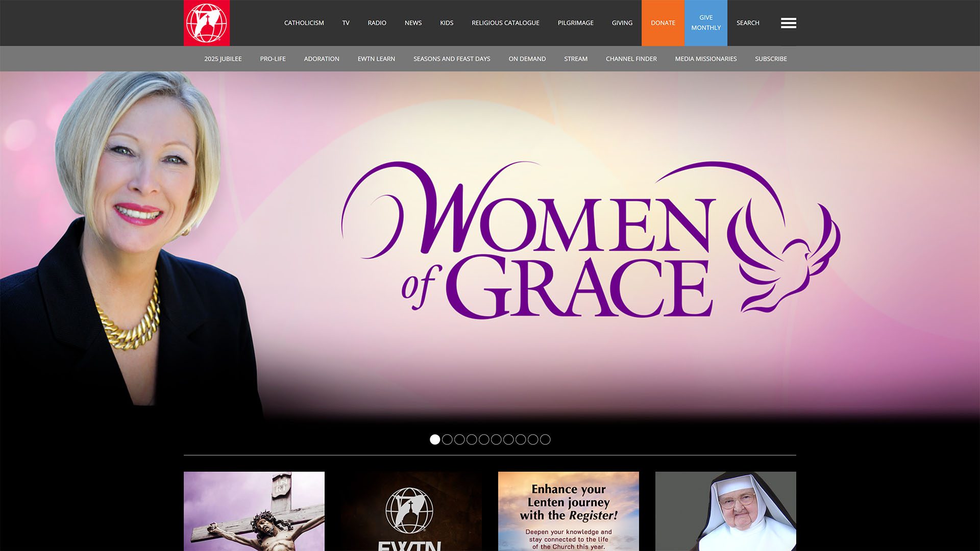Select the first carousel slide dot
This screenshot has width=980, height=551.
point(435,439)
